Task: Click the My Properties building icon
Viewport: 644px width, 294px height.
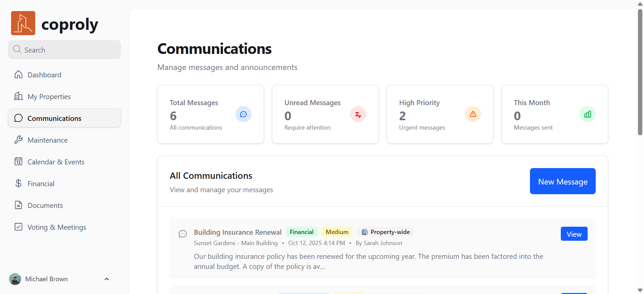Action: click(18, 96)
